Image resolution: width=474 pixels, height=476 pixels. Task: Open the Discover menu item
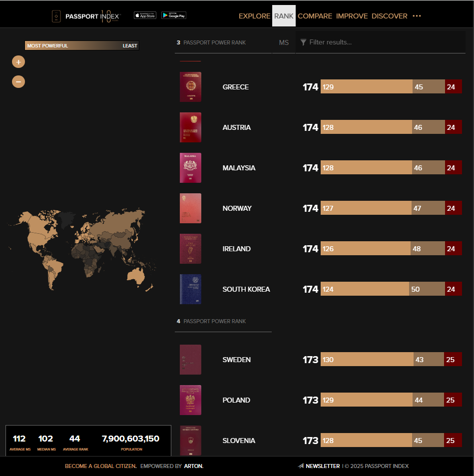click(390, 16)
